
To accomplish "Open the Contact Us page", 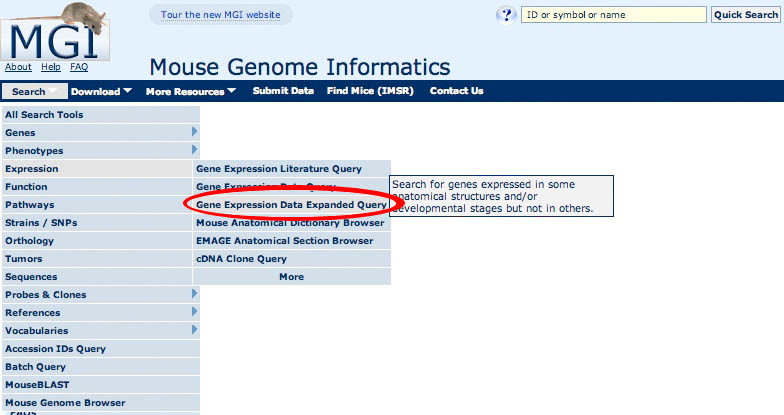I will 456,90.
